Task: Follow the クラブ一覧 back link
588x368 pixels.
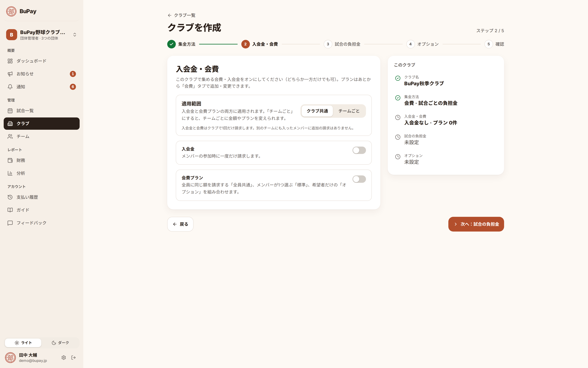Action: coord(181,15)
